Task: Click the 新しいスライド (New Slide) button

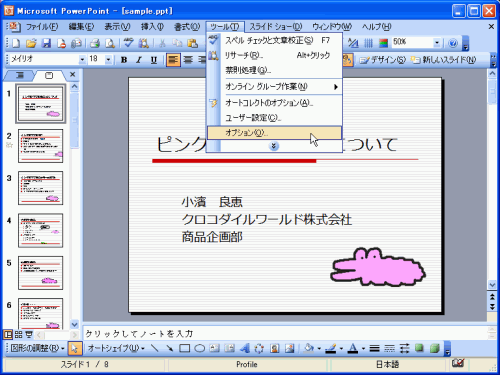Action: point(443,60)
